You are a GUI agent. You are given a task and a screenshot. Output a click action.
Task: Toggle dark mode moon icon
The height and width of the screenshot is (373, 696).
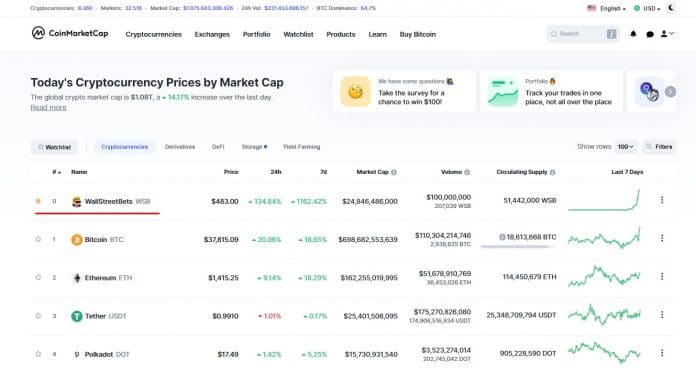[672, 8]
